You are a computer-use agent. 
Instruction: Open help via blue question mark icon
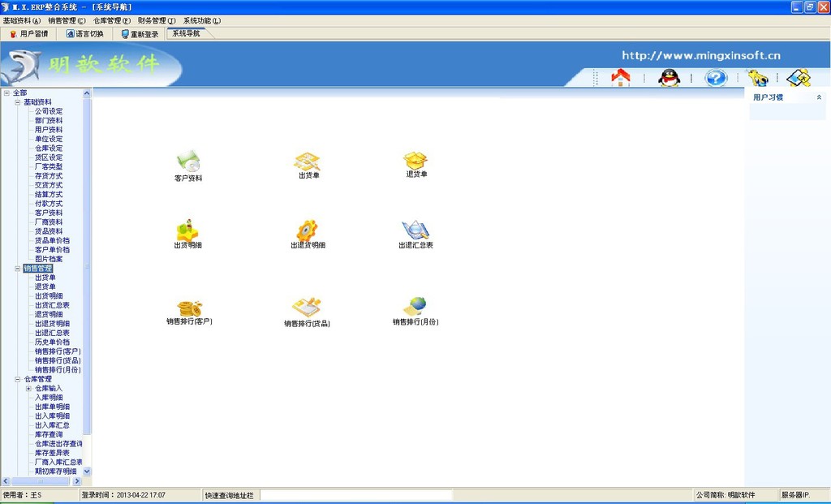click(x=715, y=78)
